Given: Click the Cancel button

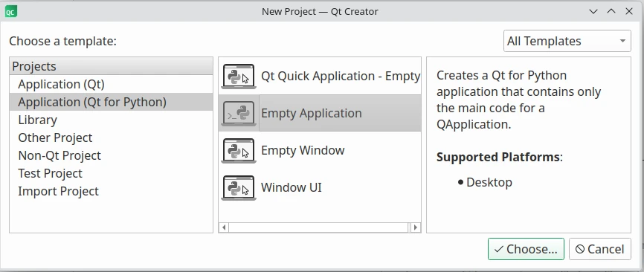Looking at the screenshot, I should 599,249.
